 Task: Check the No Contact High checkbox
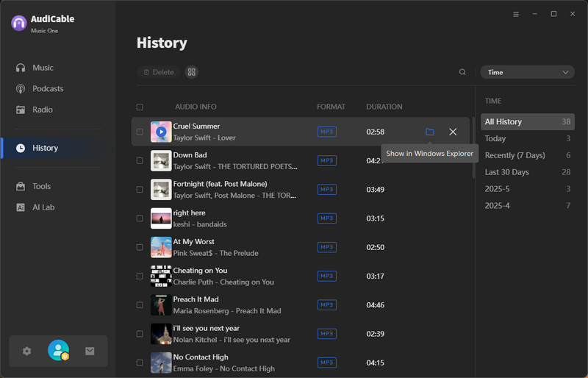click(x=140, y=363)
